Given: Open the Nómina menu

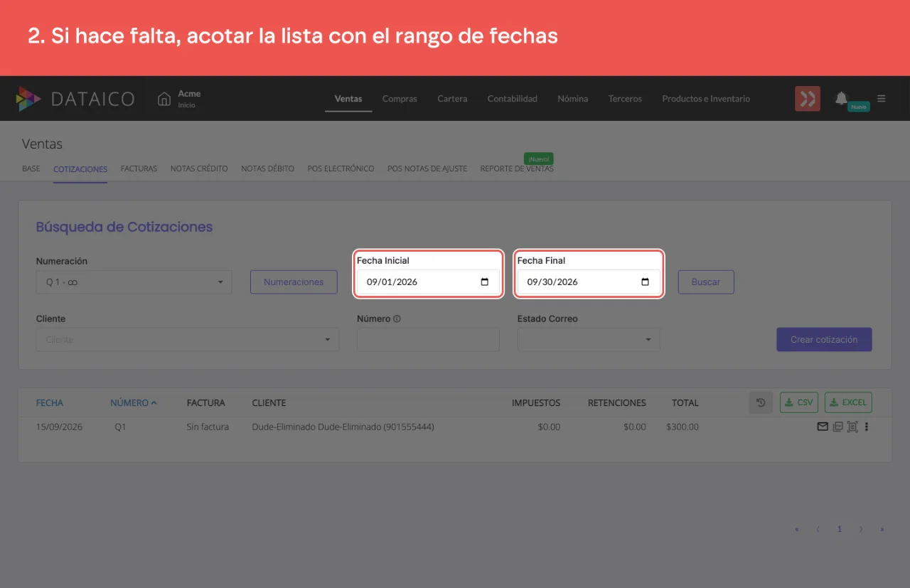Looking at the screenshot, I should (x=573, y=99).
